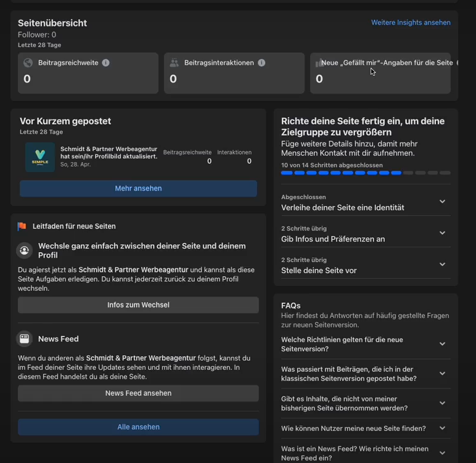Click the 'Mehr ansehen' button
The height and width of the screenshot is (463, 476).
[138, 189]
